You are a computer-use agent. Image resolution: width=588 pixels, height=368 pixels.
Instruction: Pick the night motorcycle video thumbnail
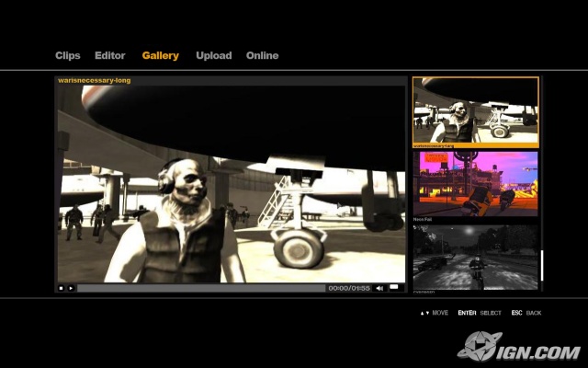point(475,257)
